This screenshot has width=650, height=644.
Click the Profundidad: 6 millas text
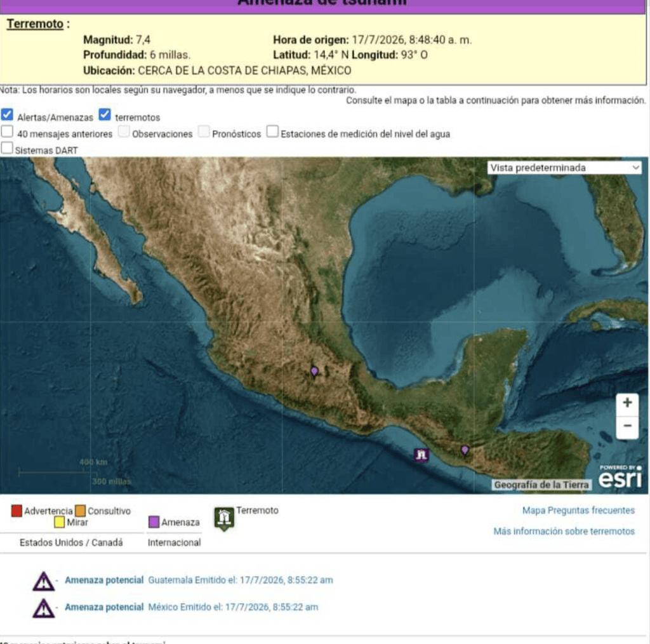137,55
